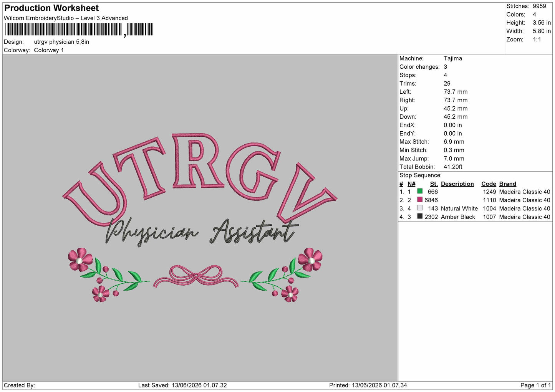The width and height of the screenshot is (555, 392).
Task: Click the 'Amber Black' description
Action: pyautogui.click(x=458, y=217)
